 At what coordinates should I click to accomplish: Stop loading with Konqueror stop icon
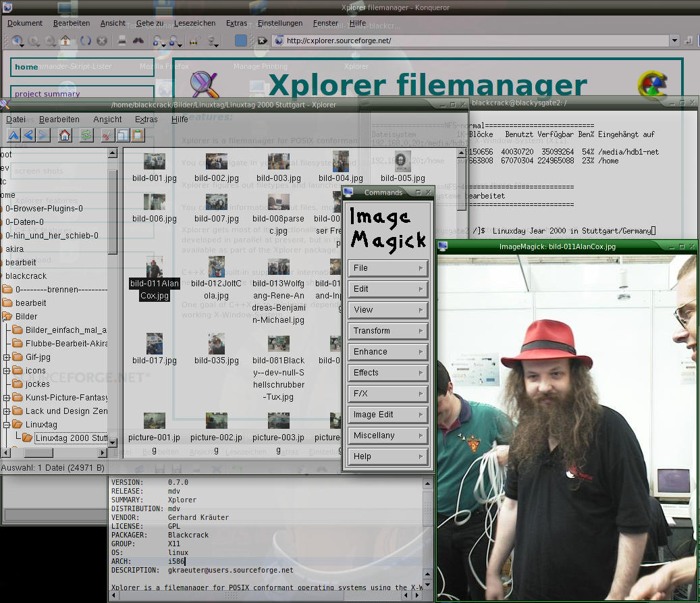(102, 41)
